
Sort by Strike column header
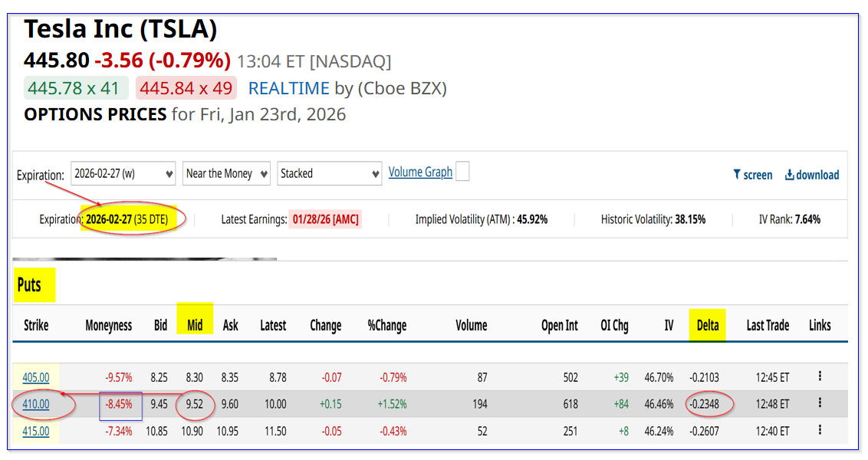[x=36, y=325]
